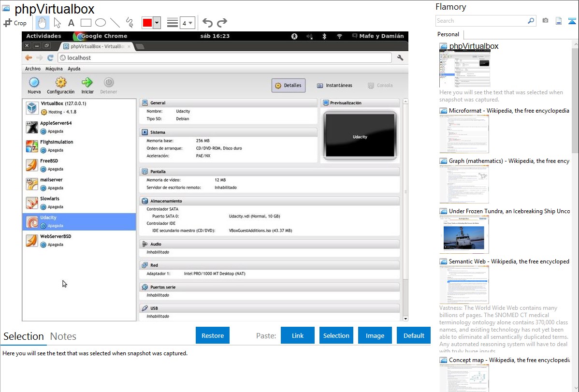Click the Udacity preview thumbnail
Viewport: 579px width, 392px height.
tap(360, 136)
